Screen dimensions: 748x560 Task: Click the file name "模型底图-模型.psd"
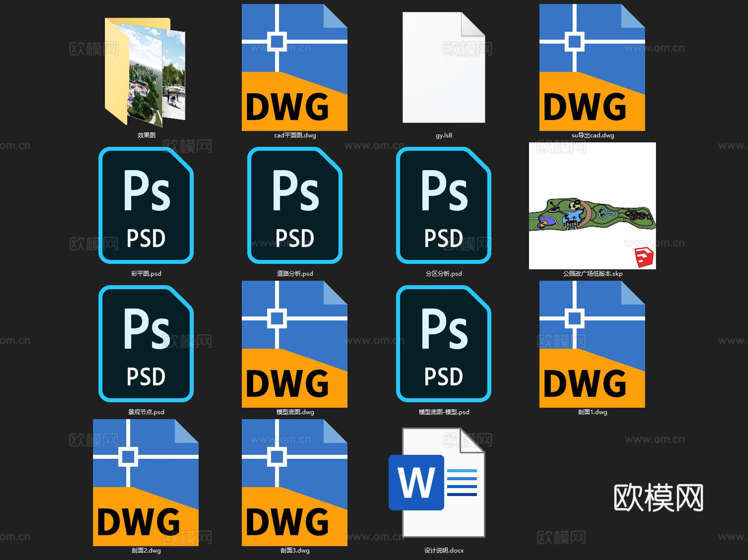pos(444,412)
